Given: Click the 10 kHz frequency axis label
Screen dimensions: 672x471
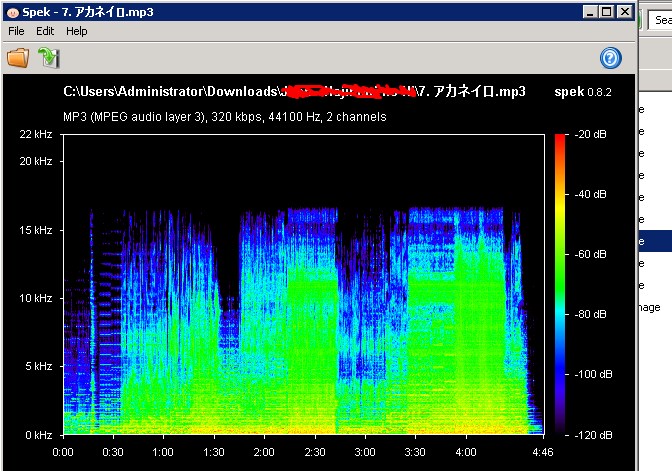Looking at the screenshot, I should [36, 298].
